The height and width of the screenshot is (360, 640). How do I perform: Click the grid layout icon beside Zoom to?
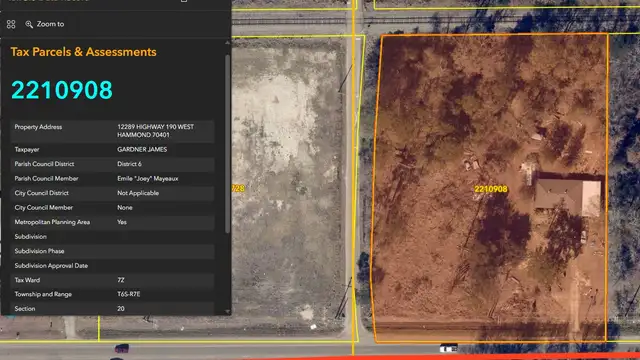point(11,24)
